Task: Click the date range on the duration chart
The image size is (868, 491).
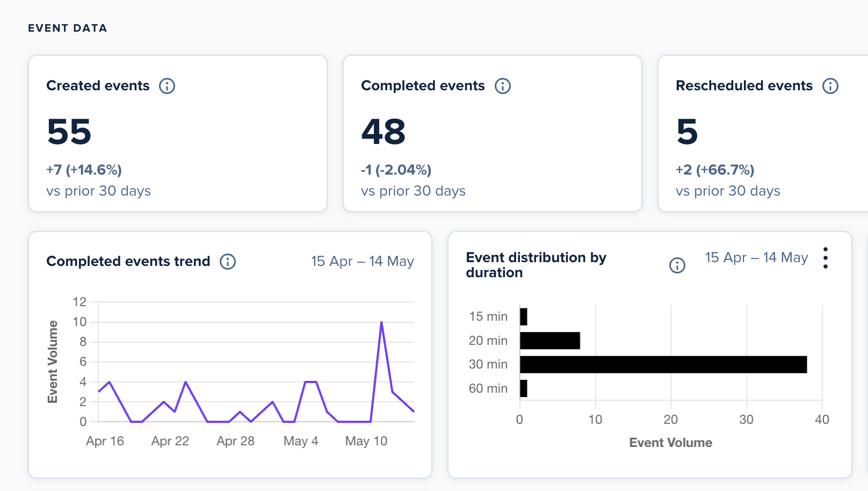Action: [756, 257]
